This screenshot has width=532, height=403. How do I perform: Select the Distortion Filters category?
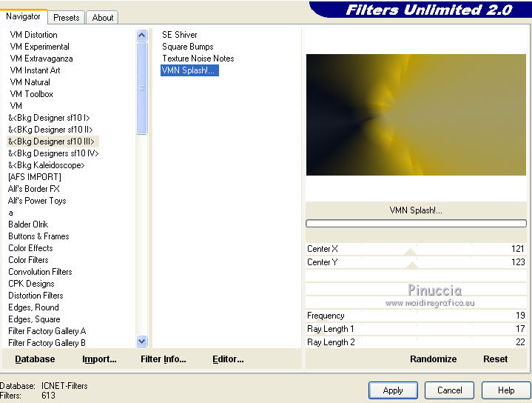pos(36,296)
